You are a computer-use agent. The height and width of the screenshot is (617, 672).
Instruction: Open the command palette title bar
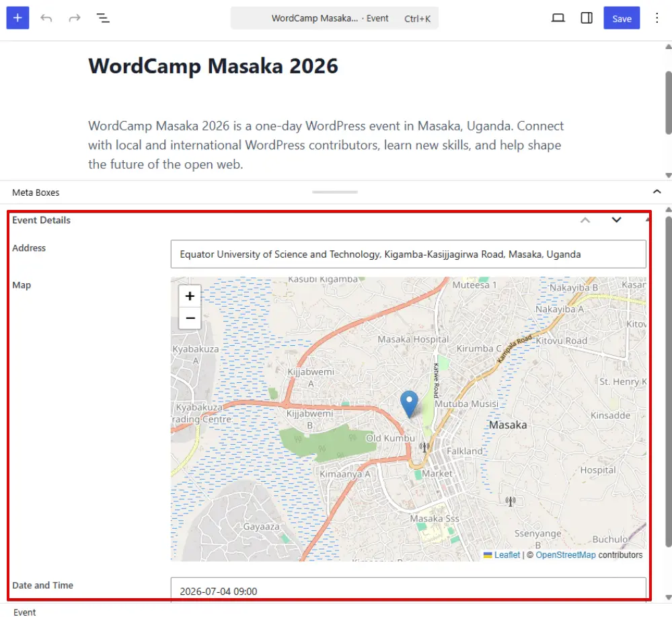[334, 18]
